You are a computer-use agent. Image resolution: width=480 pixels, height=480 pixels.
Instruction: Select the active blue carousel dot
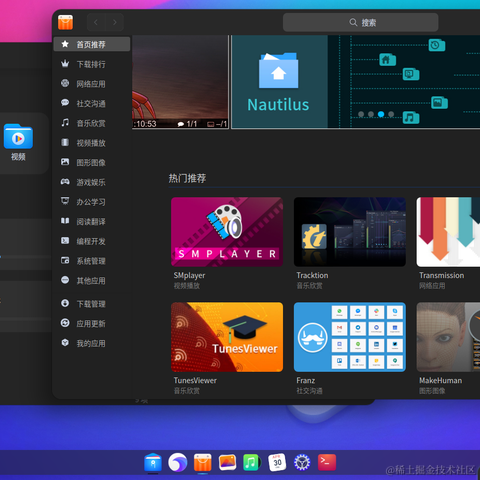(x=381, y=114)
